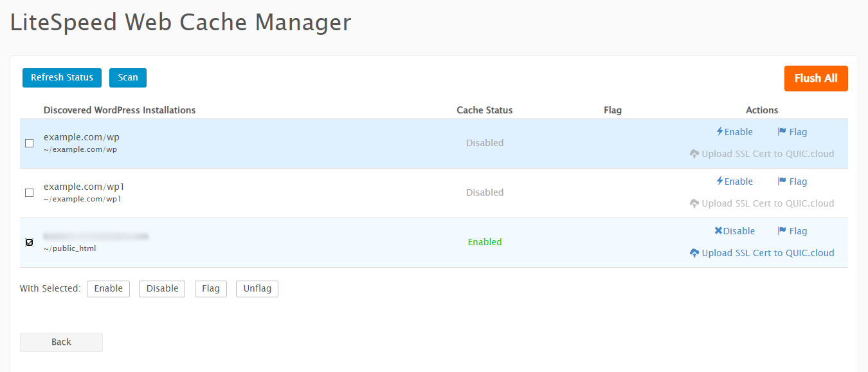Unflag the selected installations
This screenshot has height=372, width=868.
pos(257,289)
